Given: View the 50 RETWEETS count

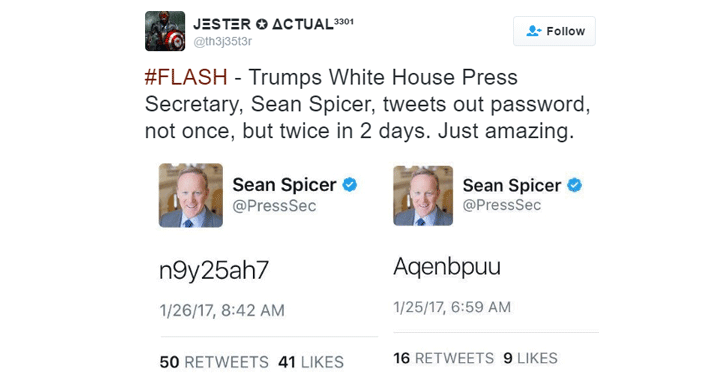Looking at the screenshot, I should coord(214,362).
